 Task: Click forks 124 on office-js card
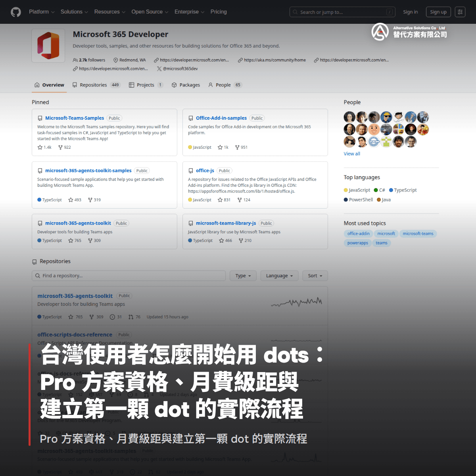(x=244, y=200)
